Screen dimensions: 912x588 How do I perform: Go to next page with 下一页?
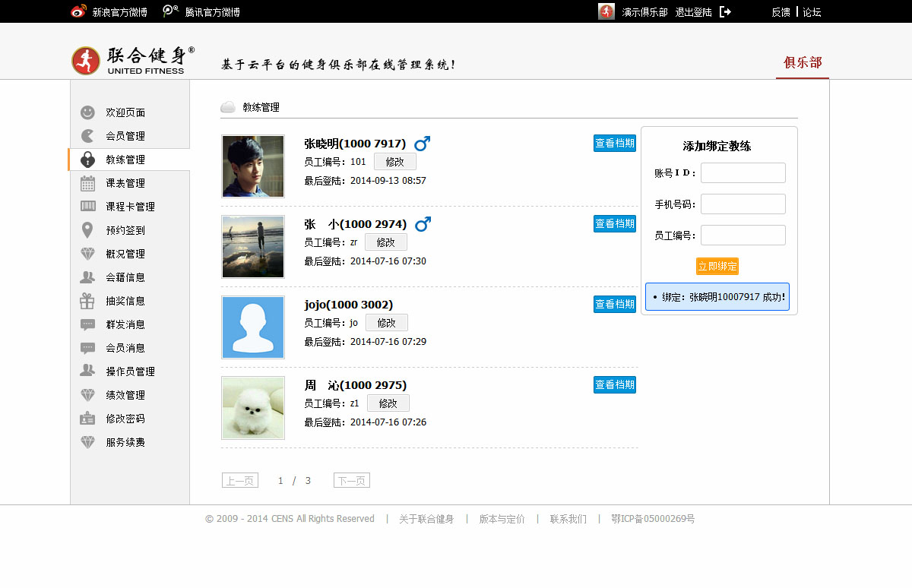351,480
